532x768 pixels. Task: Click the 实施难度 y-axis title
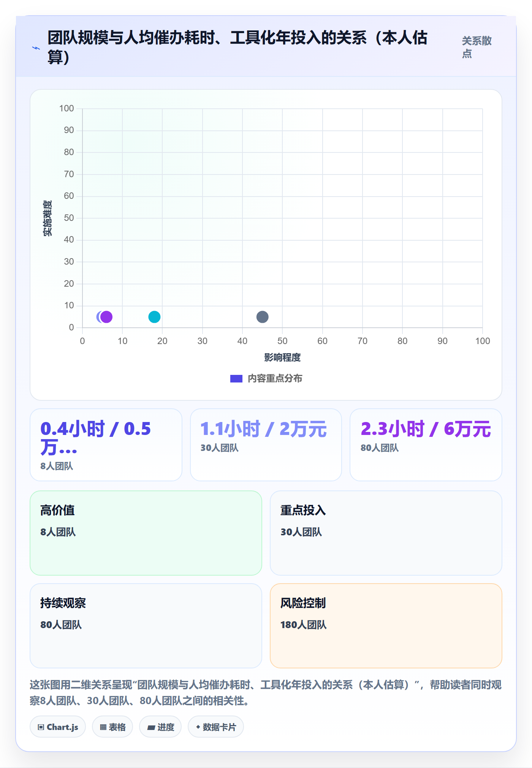click(47, 218)
